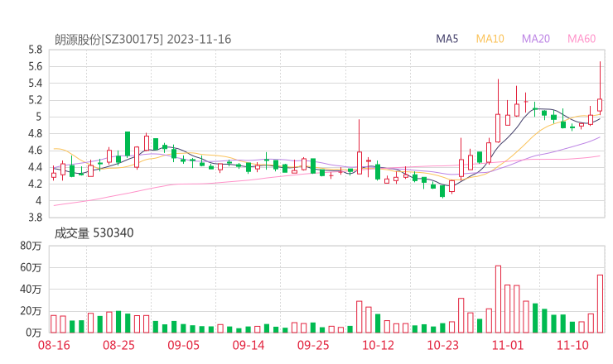The image size is (613, 364).
Task: Click the 4.6 price axis label
Action: (x=35, y=151)
